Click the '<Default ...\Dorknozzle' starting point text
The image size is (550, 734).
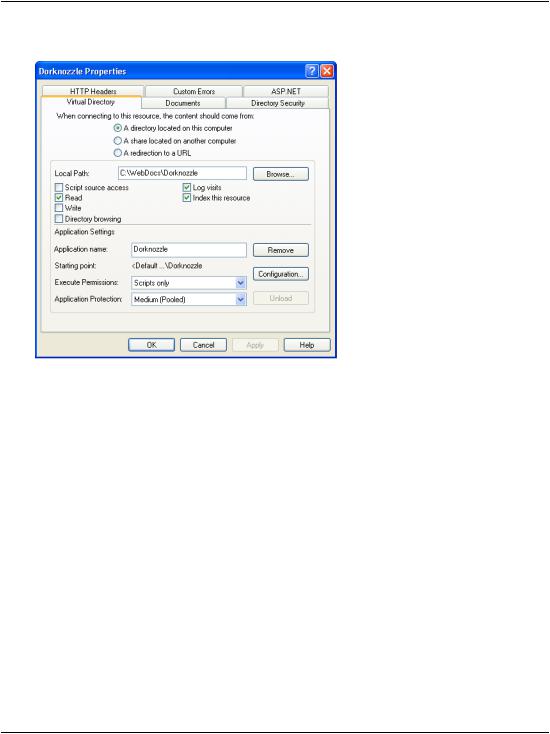167,265
